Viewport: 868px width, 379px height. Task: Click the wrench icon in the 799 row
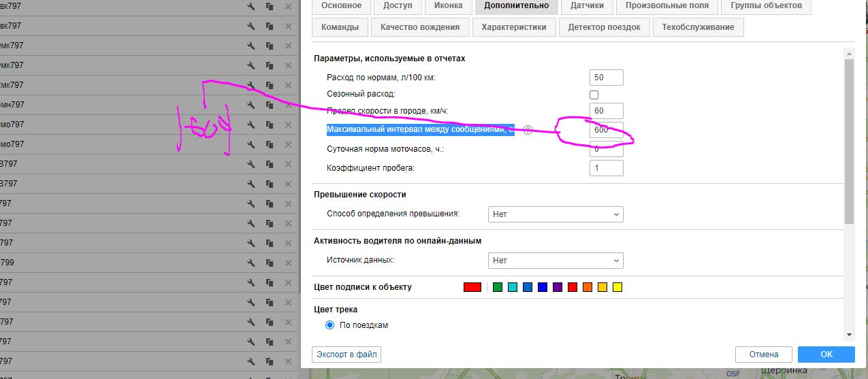click(251, 263)
